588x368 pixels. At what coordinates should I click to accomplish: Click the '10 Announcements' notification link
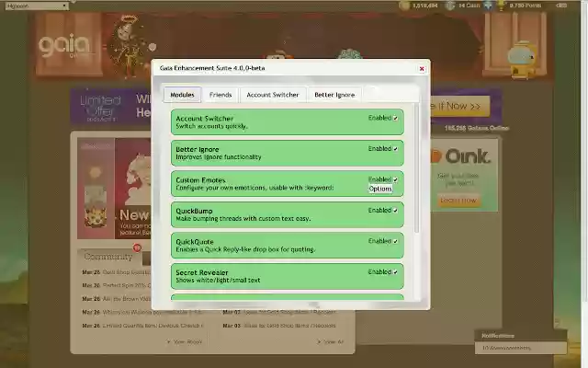(506, 348)
